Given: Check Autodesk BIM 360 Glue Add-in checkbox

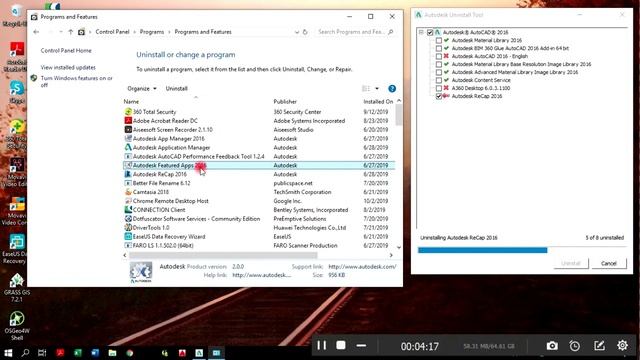Looking at the screenshot, I should (x=439, y=48).
